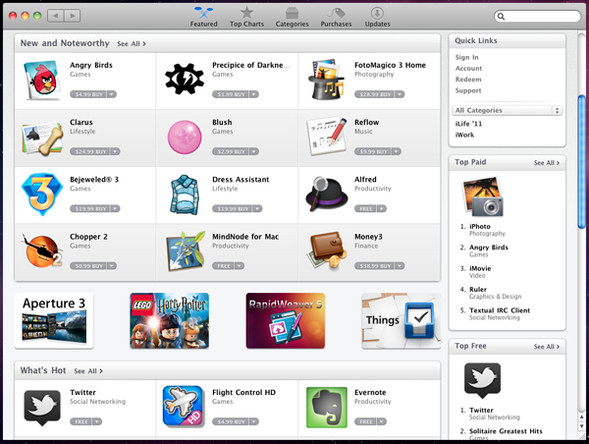Open the Updates tab
This screenshot has height=444, width=589.
coord(377,17)
